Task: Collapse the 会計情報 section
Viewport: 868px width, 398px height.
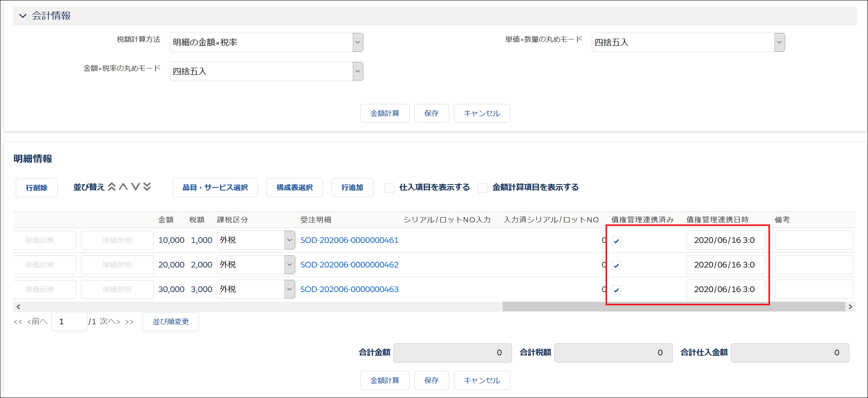Action: point(23,16)
